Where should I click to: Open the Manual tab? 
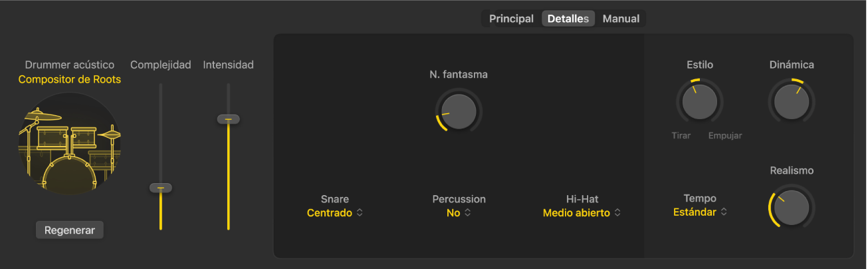click(621, 19)
